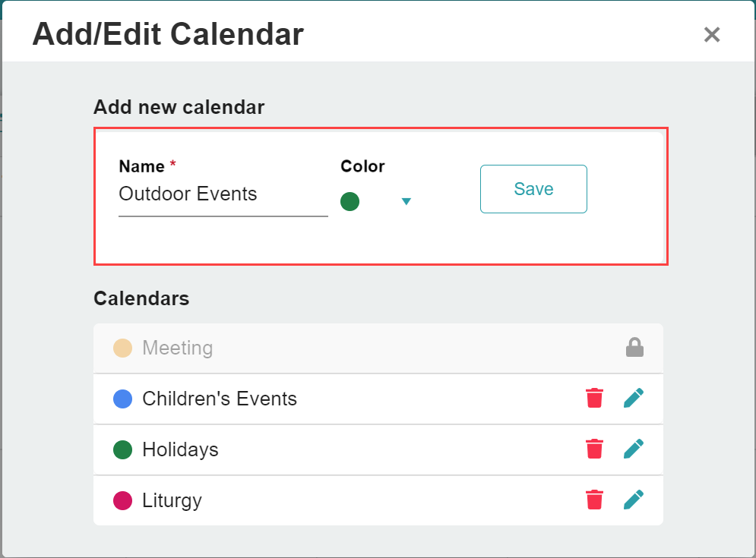Screen dimensions: 756x558
Task: Expand the Color dropdown arrow
Action: [406, 201]
